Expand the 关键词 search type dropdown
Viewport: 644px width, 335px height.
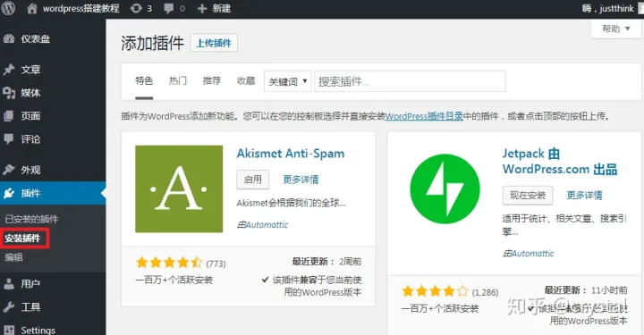tap(287, 81)
